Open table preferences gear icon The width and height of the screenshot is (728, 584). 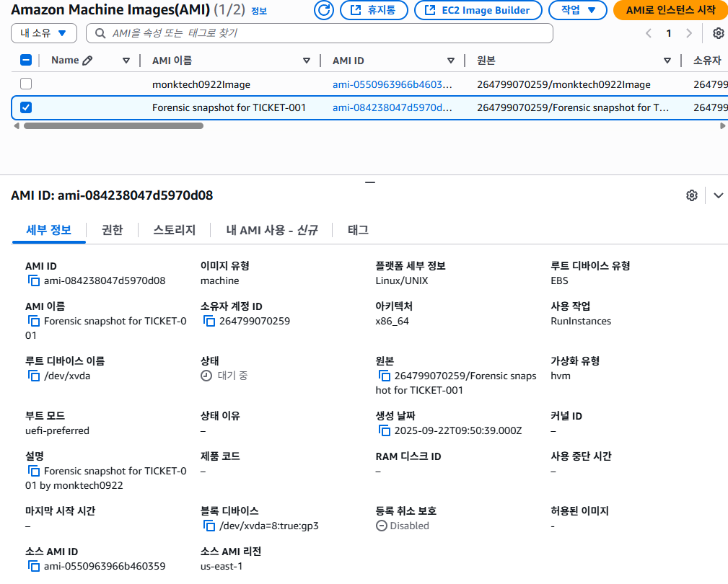(718, 33)
